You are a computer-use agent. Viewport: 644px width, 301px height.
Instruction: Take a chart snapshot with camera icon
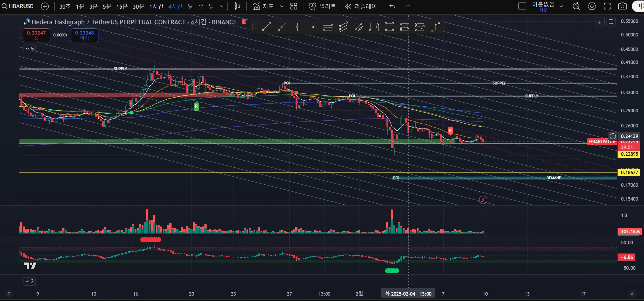[622, 6]
